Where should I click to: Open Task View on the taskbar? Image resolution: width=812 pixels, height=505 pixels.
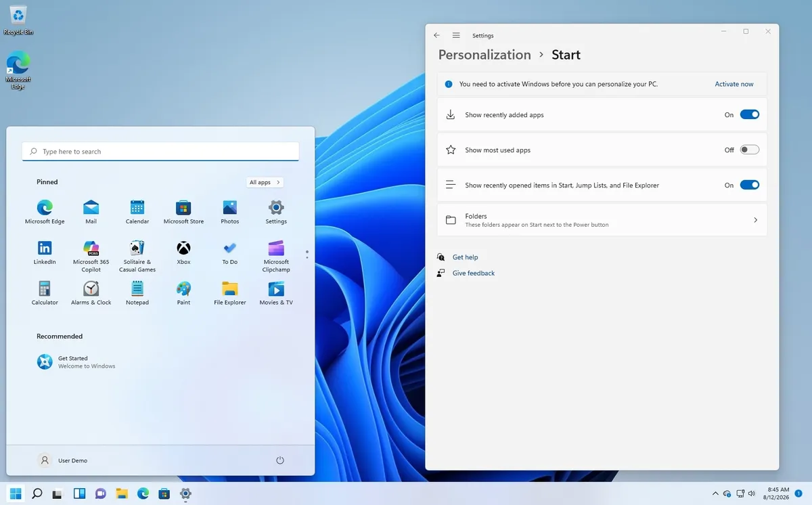click(58, 493)
